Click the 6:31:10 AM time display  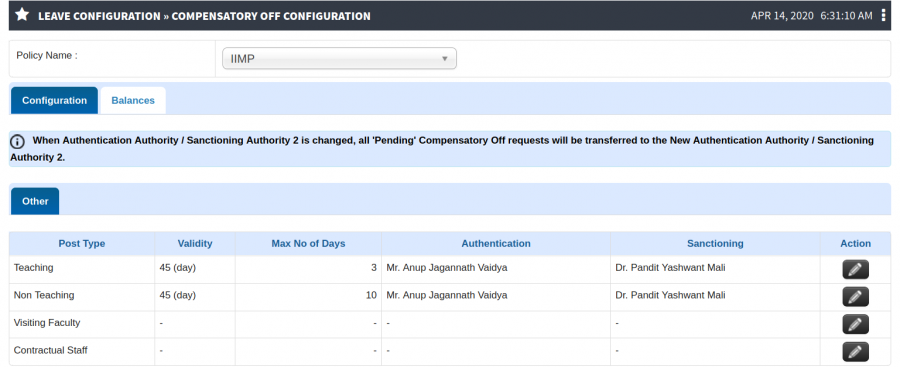coord(847,16)
